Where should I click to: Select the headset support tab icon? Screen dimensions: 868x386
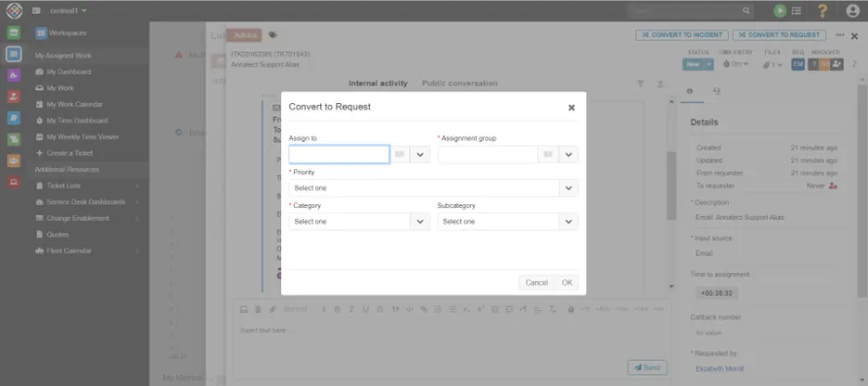pos(717,91)
